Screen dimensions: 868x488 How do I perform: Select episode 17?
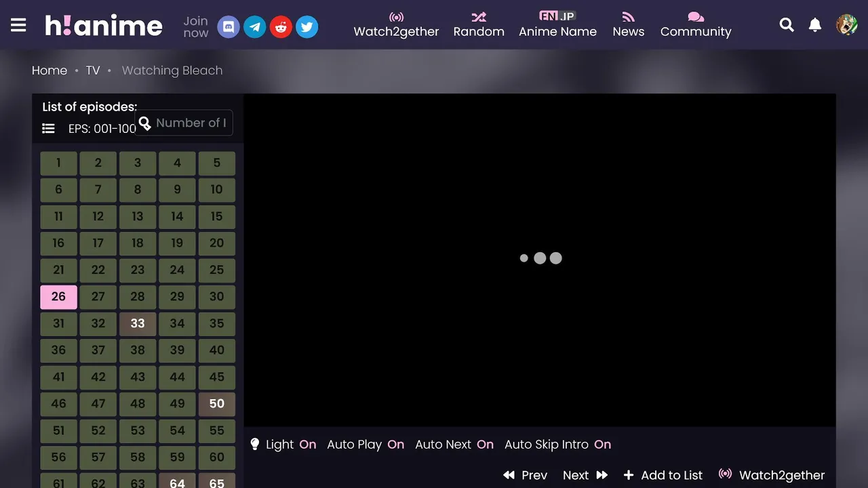pyautogui.click(x=98, y=243)
